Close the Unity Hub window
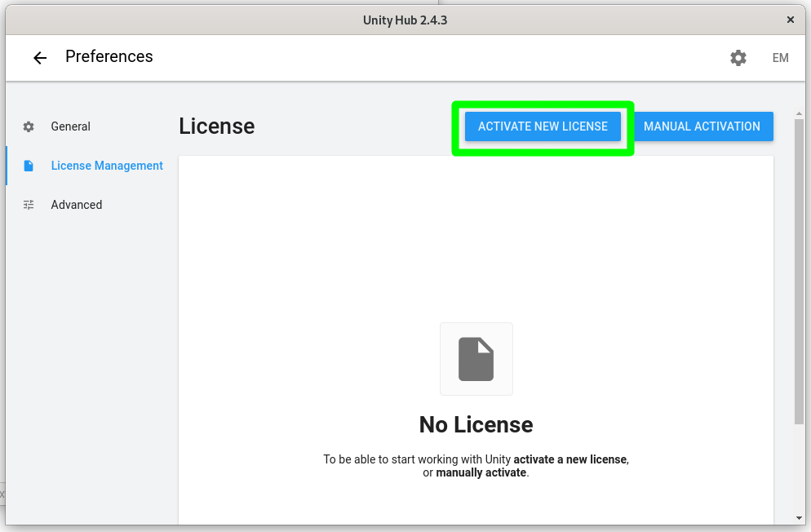The height and width of the screenshot is (532, 811). (790, 20)
